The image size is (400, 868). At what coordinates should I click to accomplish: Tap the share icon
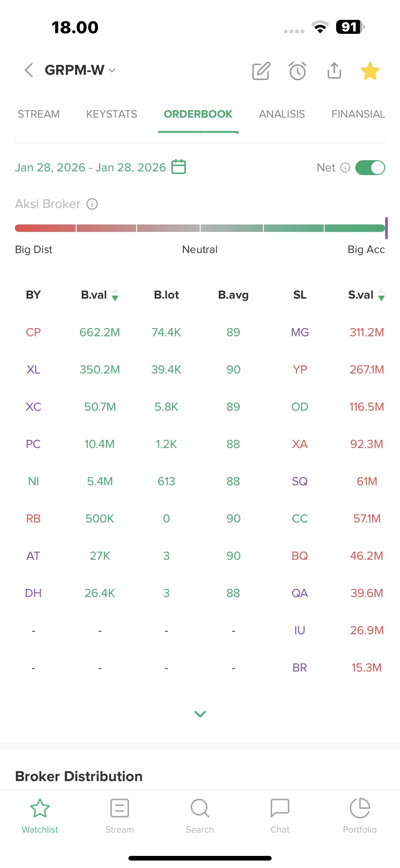[334, 70]
